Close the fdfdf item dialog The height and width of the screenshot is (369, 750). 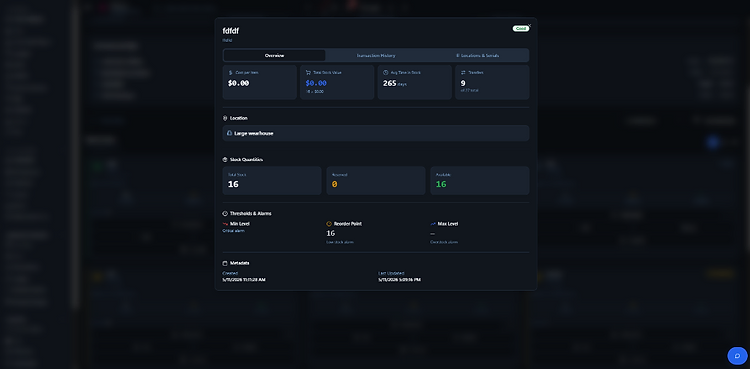click(x=529, y=25)
